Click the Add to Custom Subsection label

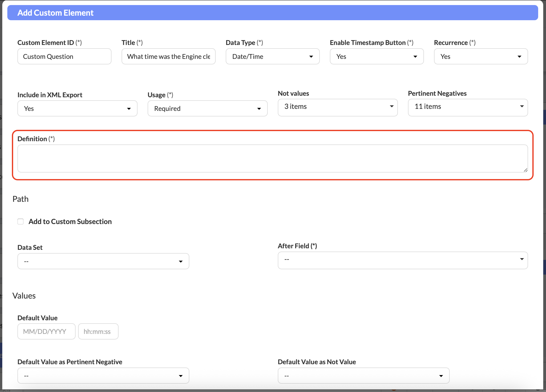(70, 222)
